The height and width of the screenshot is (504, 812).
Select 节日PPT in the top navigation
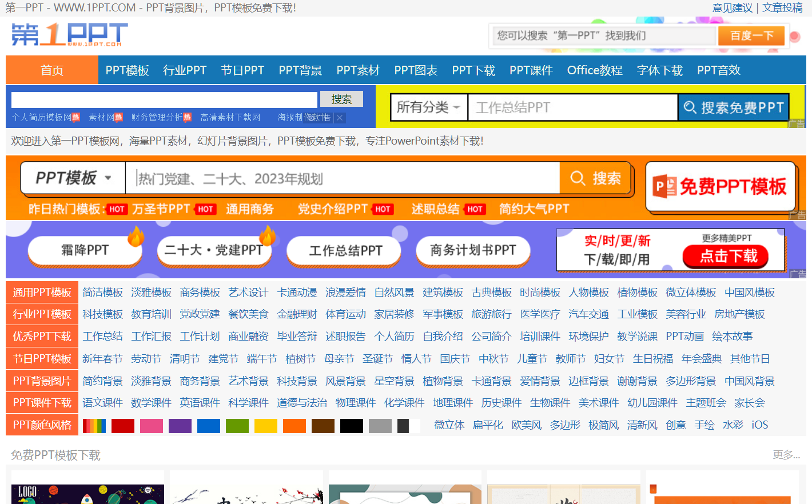tap(242, 70)
